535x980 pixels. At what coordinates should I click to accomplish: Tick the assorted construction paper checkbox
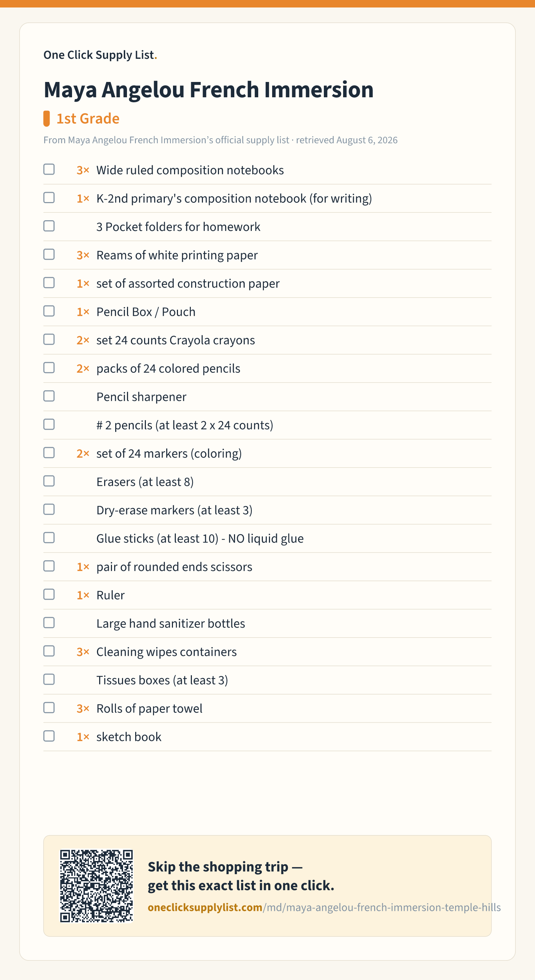(49, 283)
